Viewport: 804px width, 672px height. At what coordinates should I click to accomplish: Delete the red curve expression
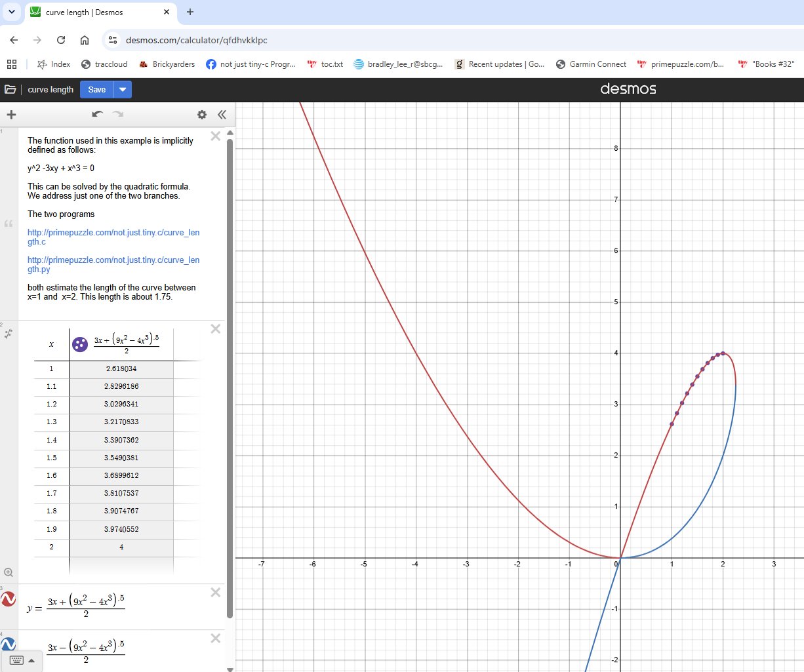pos(215,593)
